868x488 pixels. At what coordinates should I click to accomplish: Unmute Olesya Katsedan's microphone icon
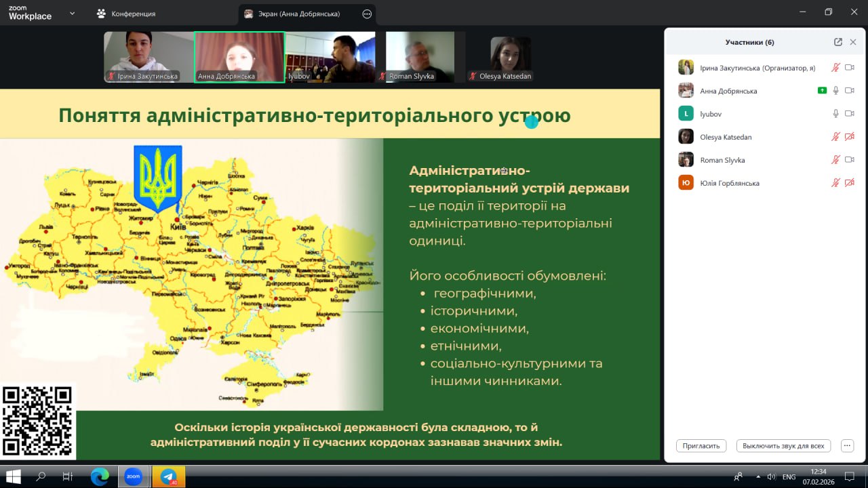coord(836,137)
